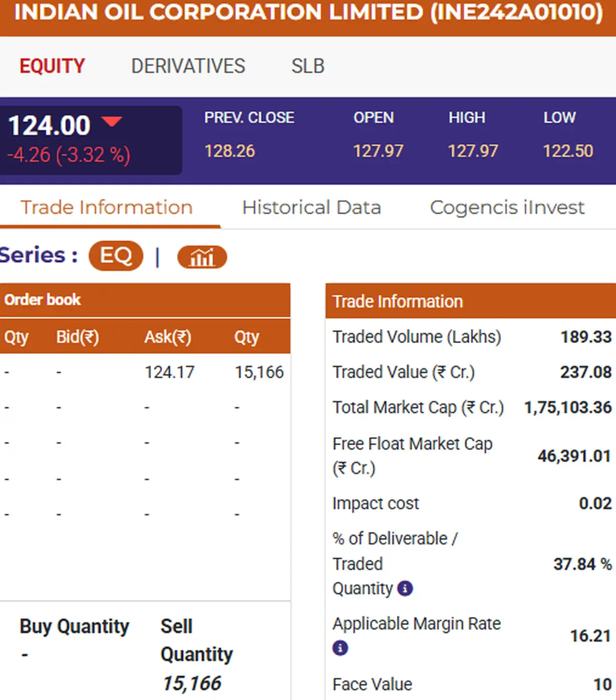Click info icon next to Deliverable Traded Quantity
The height and width of the screenshot is (700, 616).
[x=405, y=588]
